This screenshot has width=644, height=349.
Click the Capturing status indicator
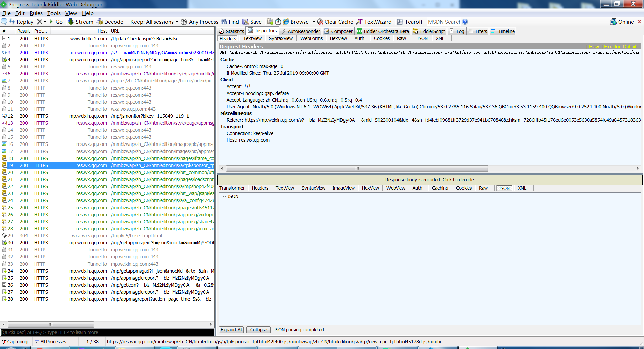click(x=14, y=342)
